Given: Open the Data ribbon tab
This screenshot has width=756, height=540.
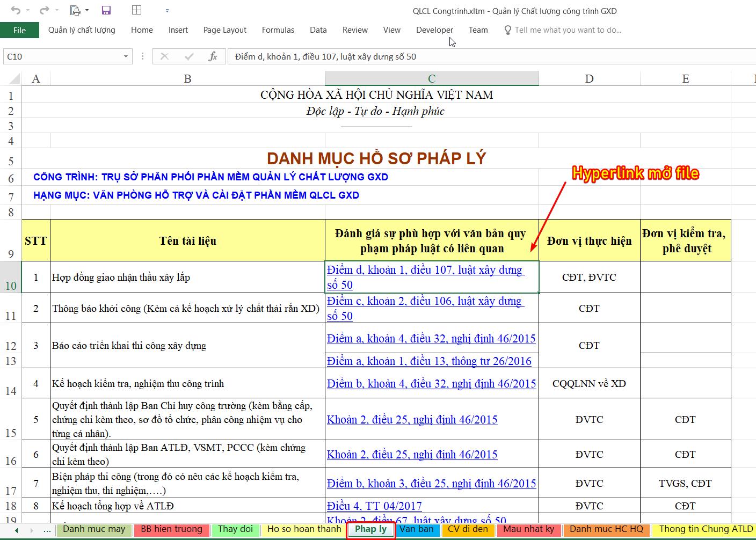Looking at the screenshot, I should (318, 30).
